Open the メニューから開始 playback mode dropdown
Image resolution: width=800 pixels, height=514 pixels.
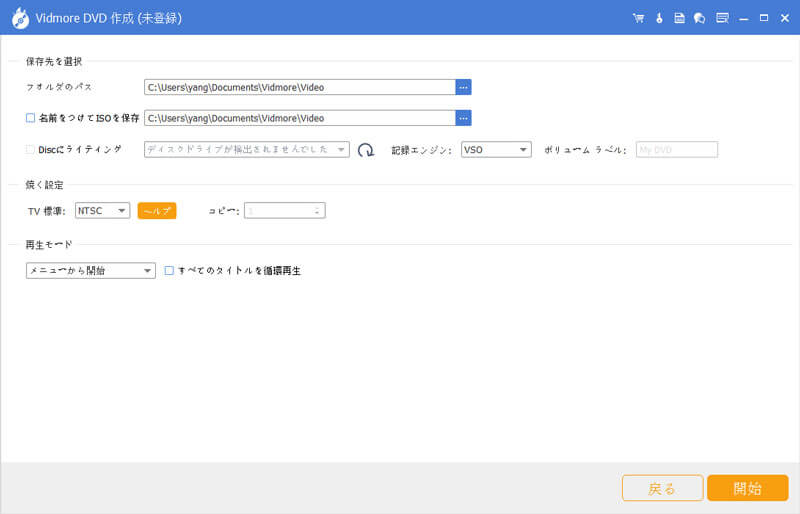91,270
